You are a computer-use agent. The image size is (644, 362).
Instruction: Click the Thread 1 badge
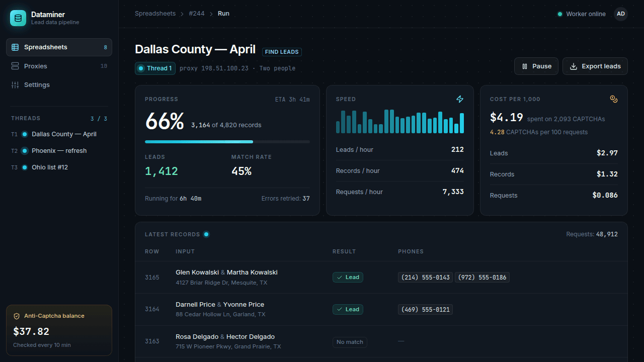tap(155, 68)
